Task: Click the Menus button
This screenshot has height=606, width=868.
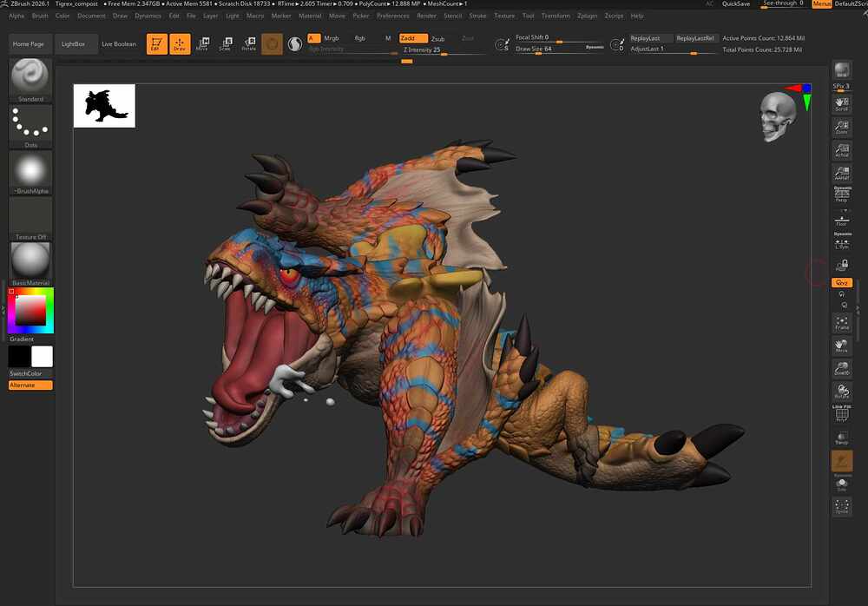Action: pyautogui.click(x=821, y=3)
